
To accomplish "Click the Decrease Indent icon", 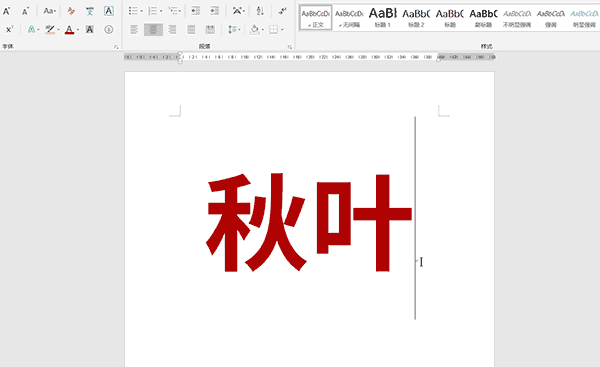I will click(x=195, y=11).
